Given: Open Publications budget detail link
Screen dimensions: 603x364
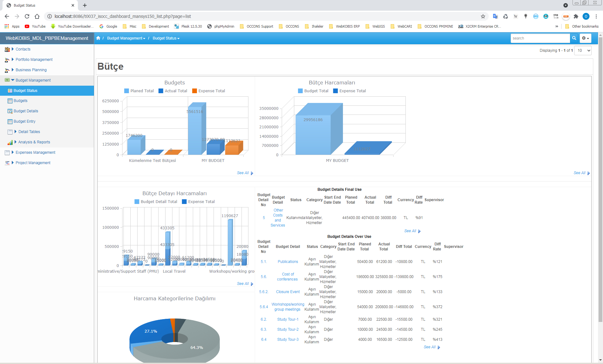Looking at the screenshot, I should pyautogui.click(x=288, y=262).
